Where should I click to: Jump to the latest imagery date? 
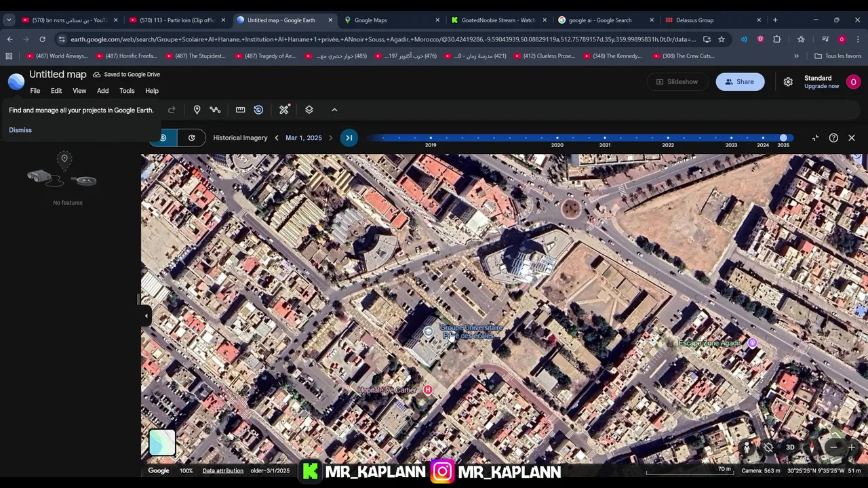click(x=349, y=138)
